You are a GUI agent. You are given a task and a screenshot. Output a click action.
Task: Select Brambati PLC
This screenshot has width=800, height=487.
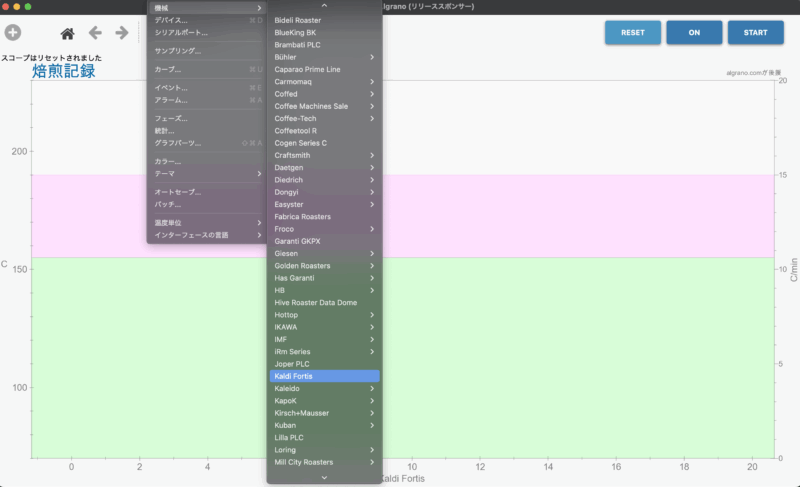[x=324, y=45]
